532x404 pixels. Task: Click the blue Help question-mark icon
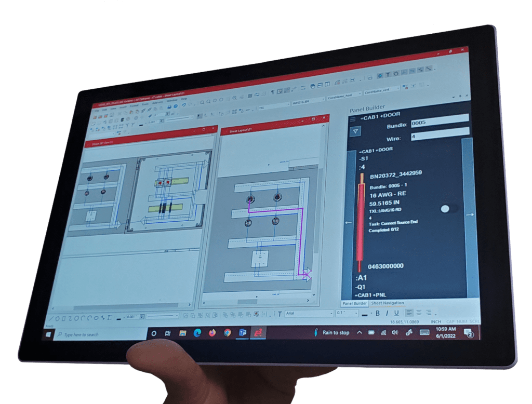tap(176, 106)
